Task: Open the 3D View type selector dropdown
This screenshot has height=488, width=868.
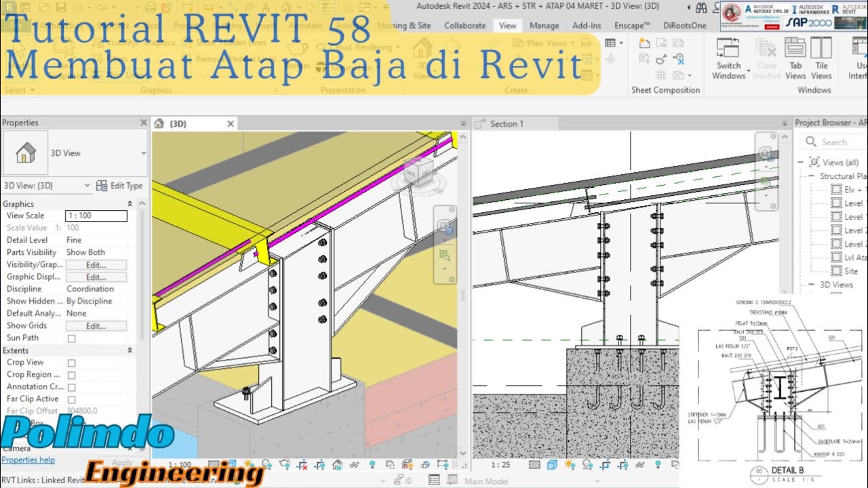Action: [x=143, y=153]
